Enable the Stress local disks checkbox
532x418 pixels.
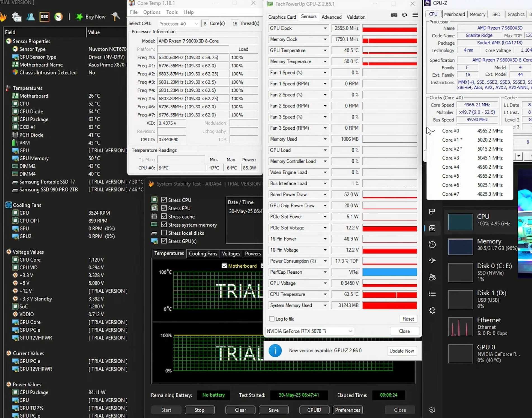tap(164, 233)
